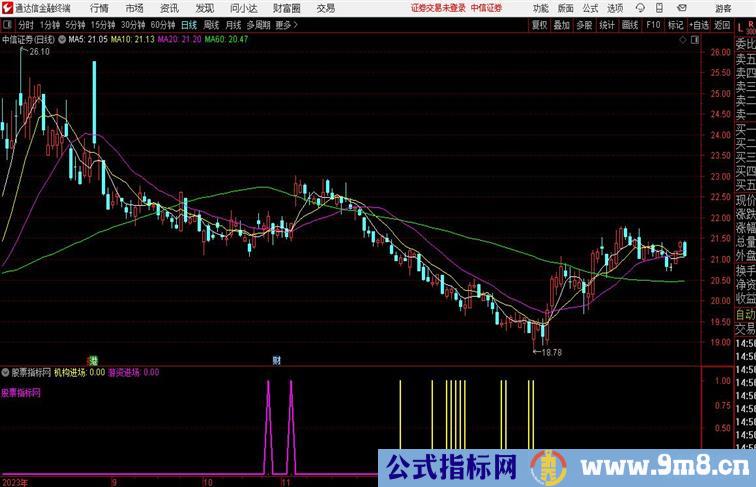Click the 通达信 red logo icon
756x487 pixels.
[7, 8]
